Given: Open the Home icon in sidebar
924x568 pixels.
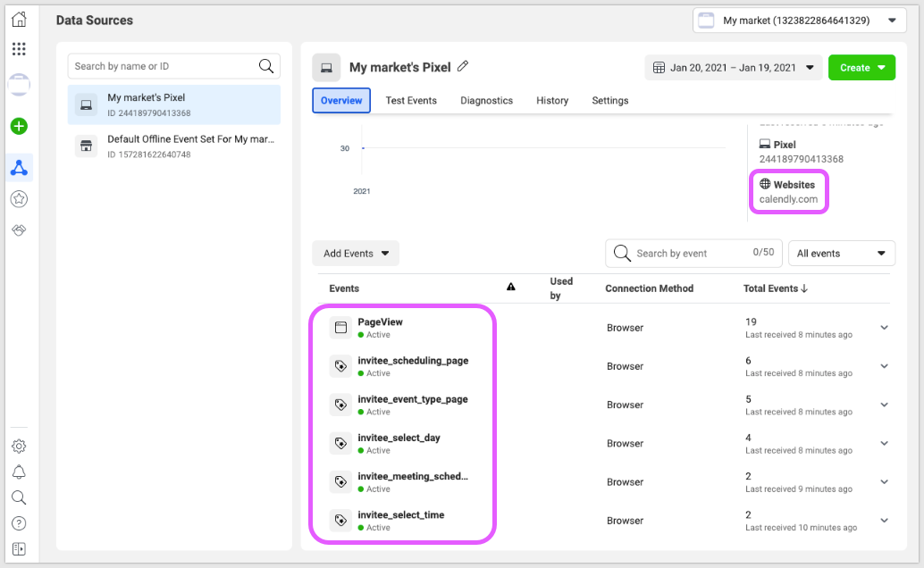Looking at the screenshot, I should coord(19,19).
